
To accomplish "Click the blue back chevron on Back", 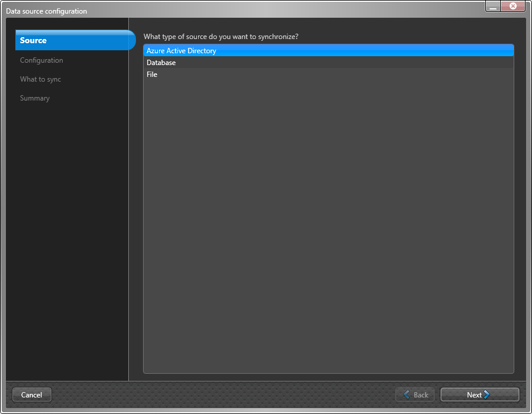I will pyautogui.click(x=407, y=394).
